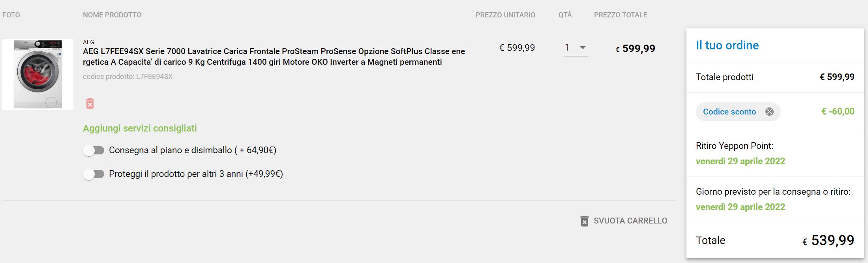
Task: Enable Consegna al piano e disimballo toggle
Action: (94, 150)
